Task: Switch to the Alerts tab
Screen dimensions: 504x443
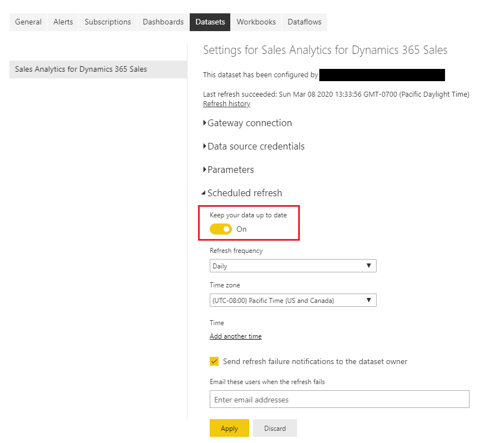Action: pyautogui.click(x=63, y=22)
